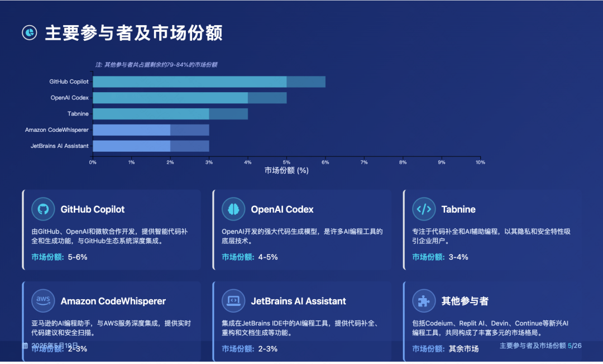Click the Tabnine card description about 隐私和安全
603x364 pixels.
point(491,236)
